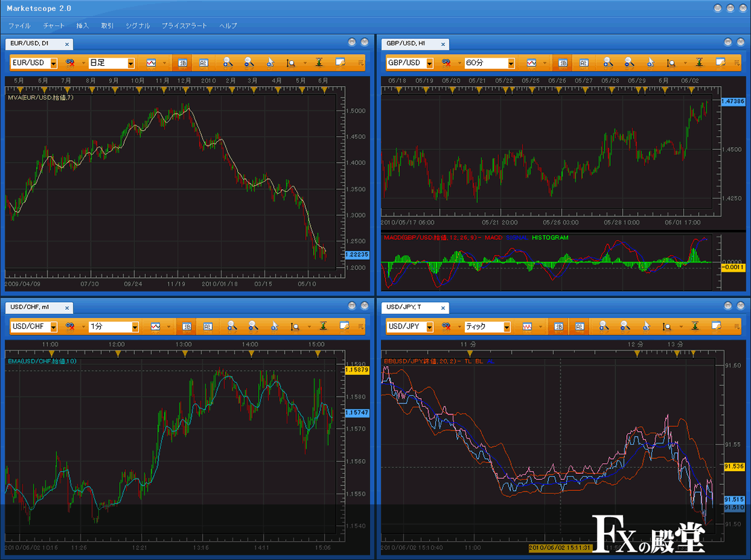Click the 1.22235 price label on EUR/USD chart
751x560 pixels.
point(357,255)
